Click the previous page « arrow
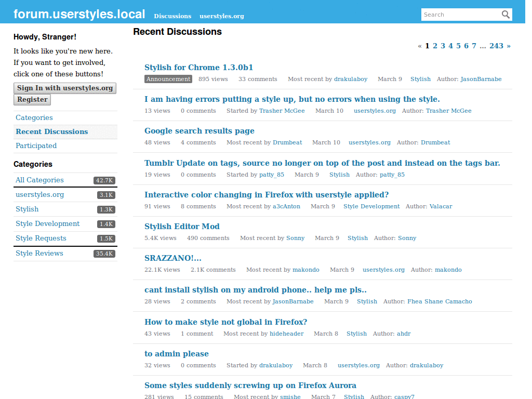532x399 pixels. (420, 46)
